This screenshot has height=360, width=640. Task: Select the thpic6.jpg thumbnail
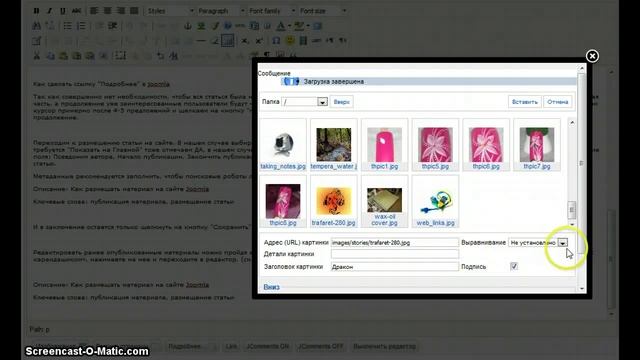coord(486,145)
